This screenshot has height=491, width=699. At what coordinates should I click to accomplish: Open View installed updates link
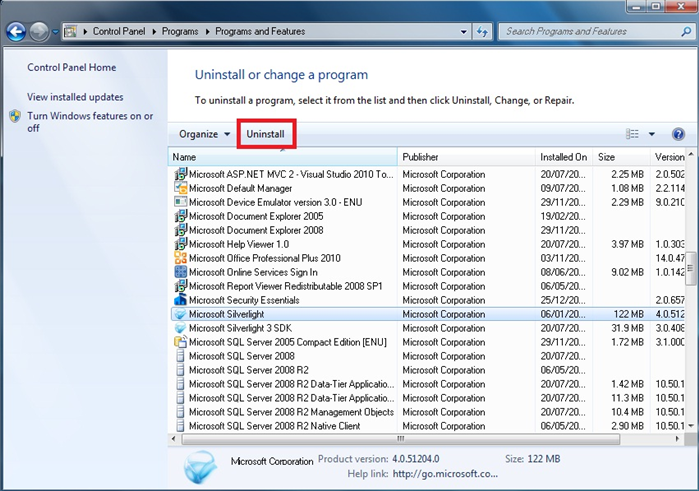click(x=75, y=97)
